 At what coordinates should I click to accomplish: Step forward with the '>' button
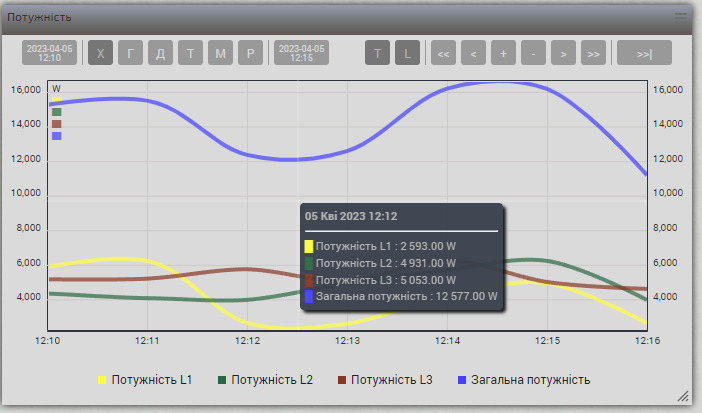[x=563, y=53]
